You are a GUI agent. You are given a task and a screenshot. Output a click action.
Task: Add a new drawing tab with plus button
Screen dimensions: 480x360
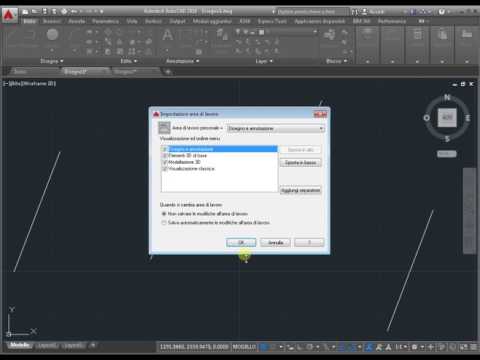coord(168,72)
